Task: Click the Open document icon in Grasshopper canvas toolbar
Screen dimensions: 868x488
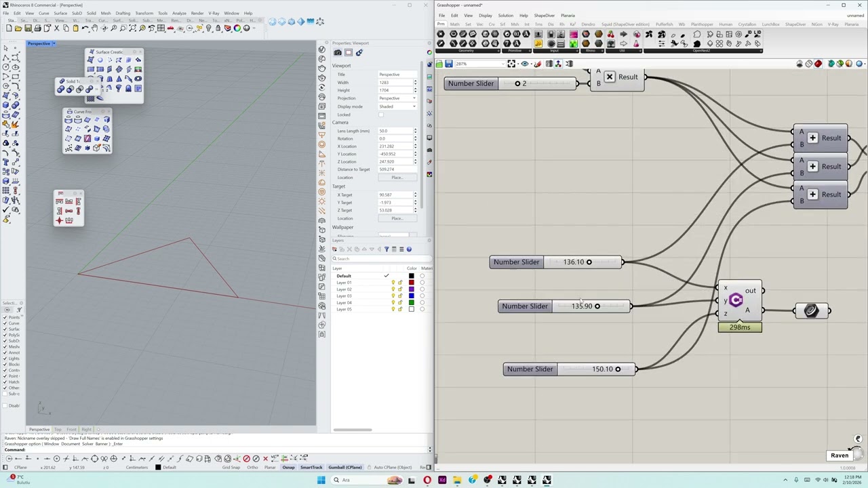Action: click(439, 64)
